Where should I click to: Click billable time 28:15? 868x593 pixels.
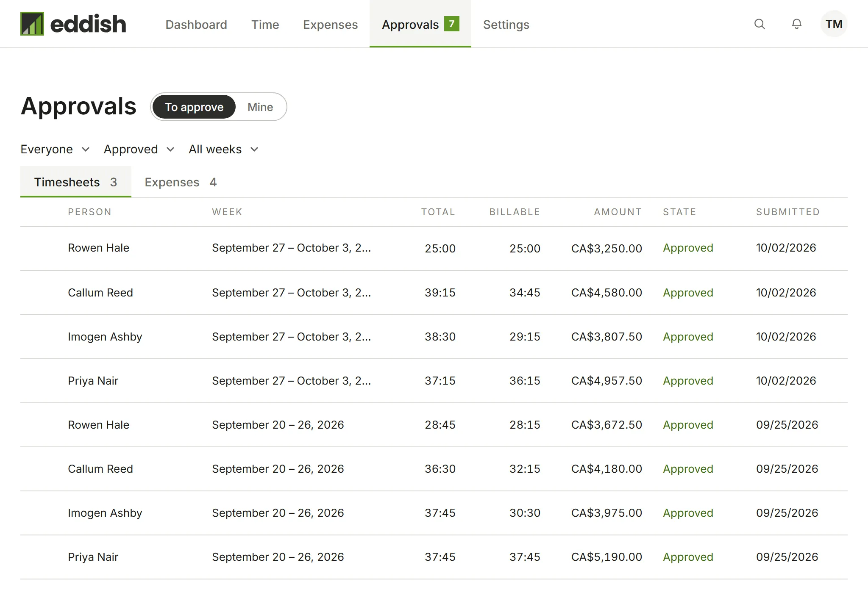point(525,424)
